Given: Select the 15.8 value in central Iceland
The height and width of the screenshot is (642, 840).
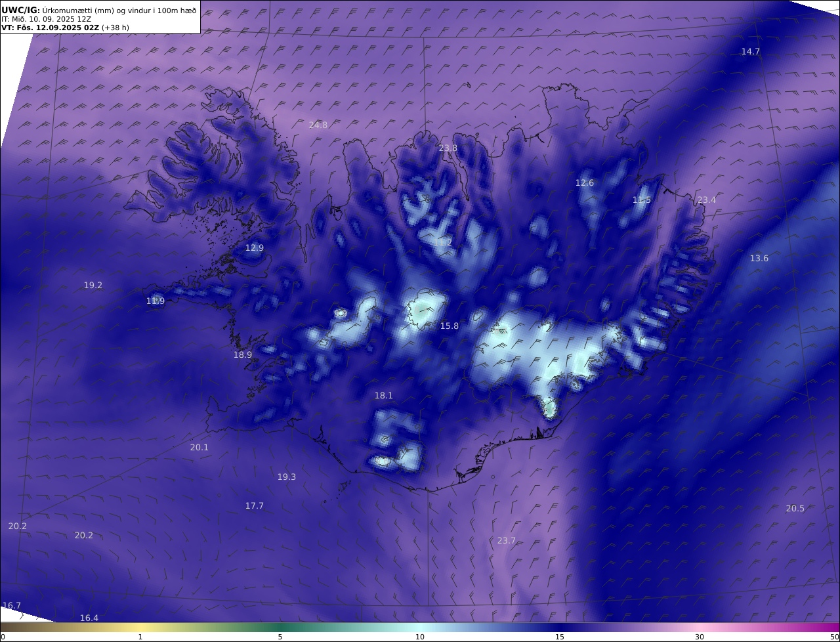Looking at the screenshot, I should tap(450, 326).
